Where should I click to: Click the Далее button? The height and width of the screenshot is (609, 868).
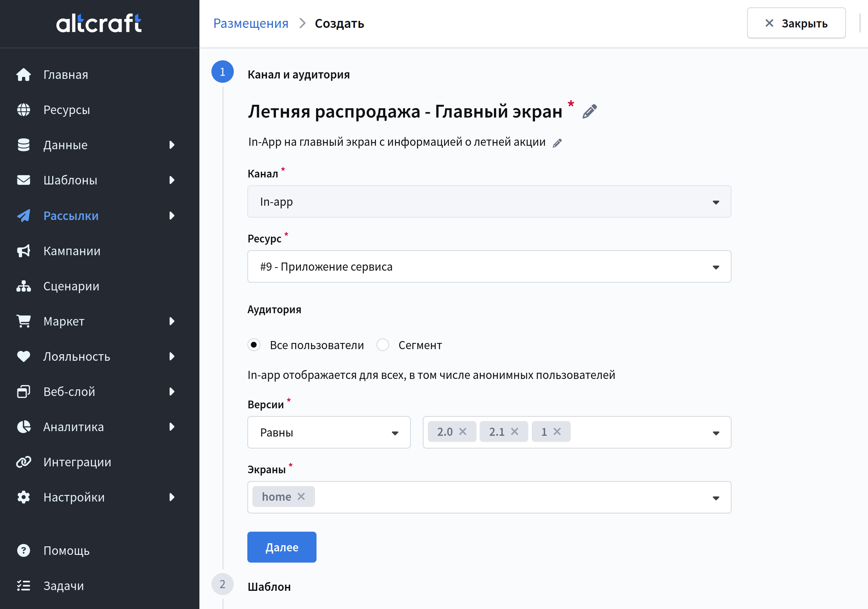282,547
